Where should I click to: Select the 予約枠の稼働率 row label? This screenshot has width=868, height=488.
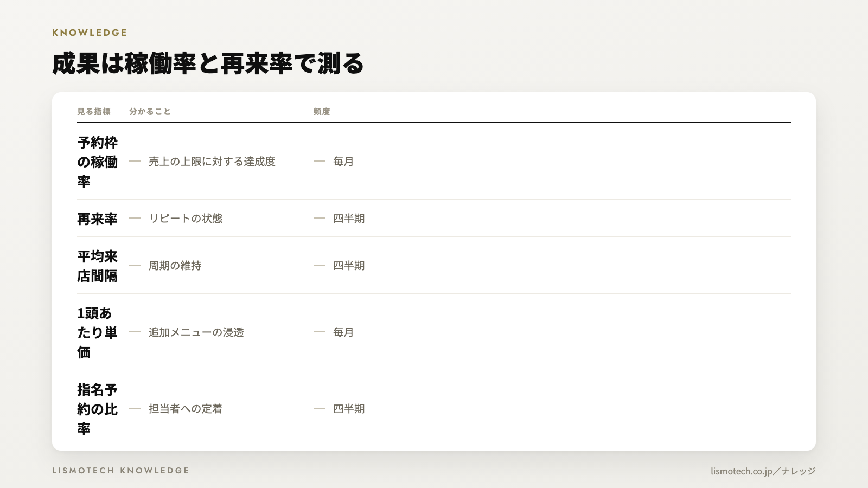[98, 162]
